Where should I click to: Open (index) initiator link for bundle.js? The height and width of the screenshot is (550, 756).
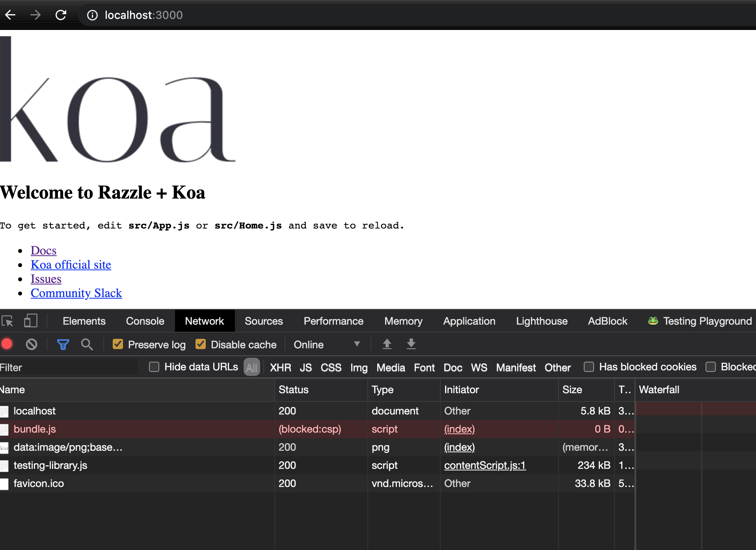460,429
